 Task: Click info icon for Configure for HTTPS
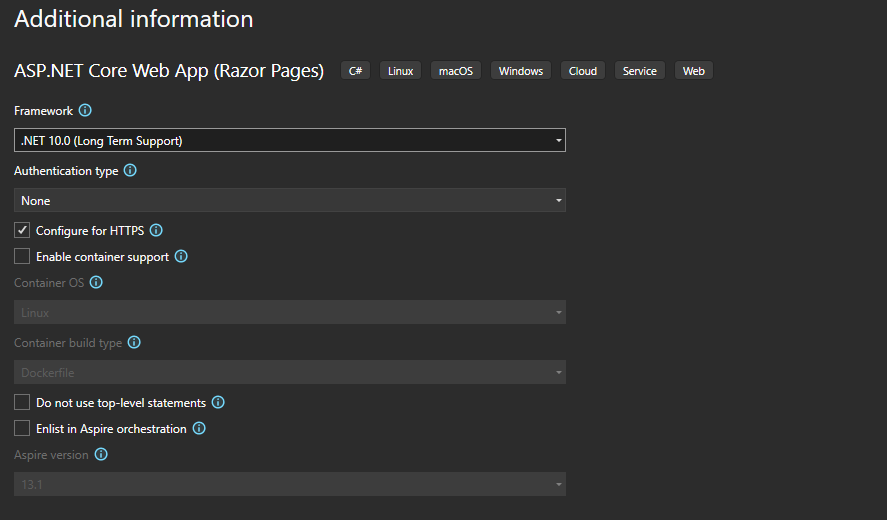[x=156, y=230]
